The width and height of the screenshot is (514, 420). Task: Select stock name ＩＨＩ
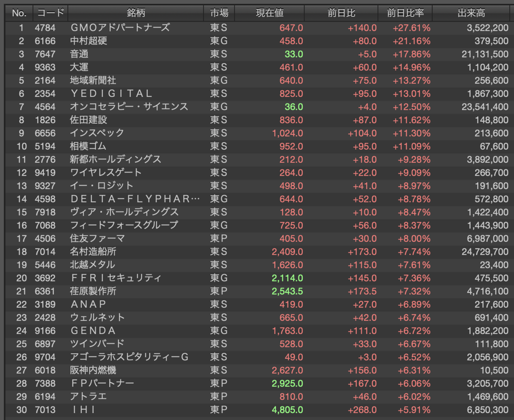point(83,410)
